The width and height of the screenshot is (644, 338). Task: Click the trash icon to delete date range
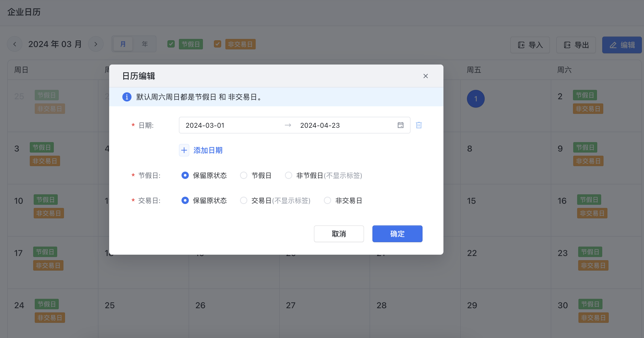[419, 125]
